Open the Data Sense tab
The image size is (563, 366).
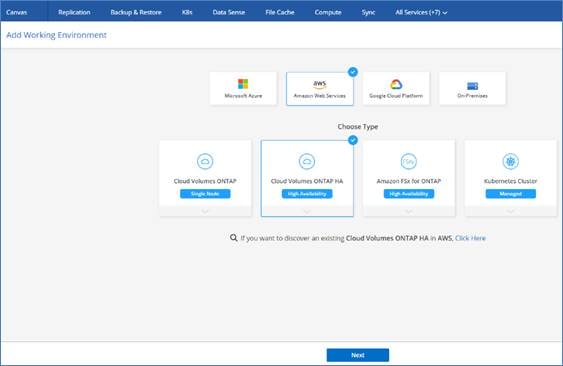pyautogui.click(x=229, y=12)
